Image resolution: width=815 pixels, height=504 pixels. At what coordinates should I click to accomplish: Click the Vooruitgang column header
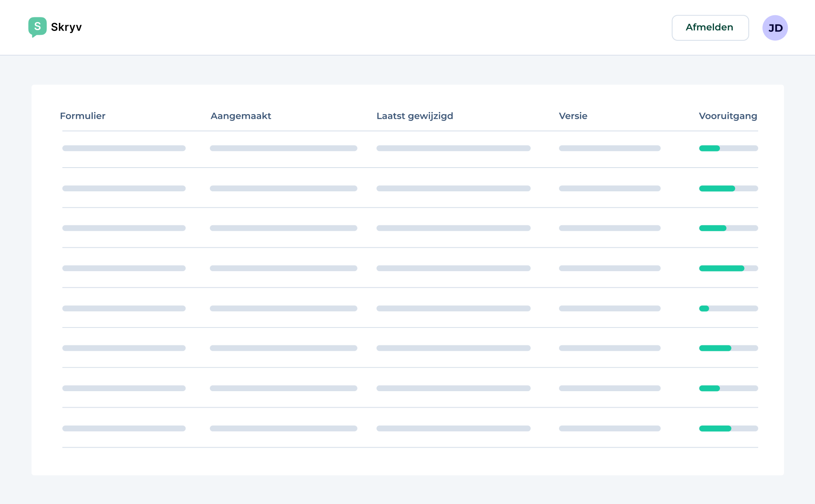728,116
